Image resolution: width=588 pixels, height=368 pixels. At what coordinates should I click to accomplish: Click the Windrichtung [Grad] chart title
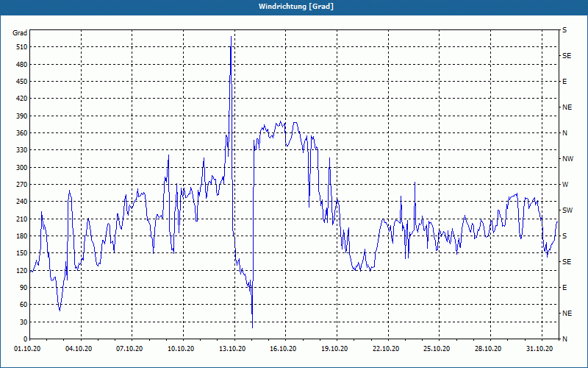point(296,7)
